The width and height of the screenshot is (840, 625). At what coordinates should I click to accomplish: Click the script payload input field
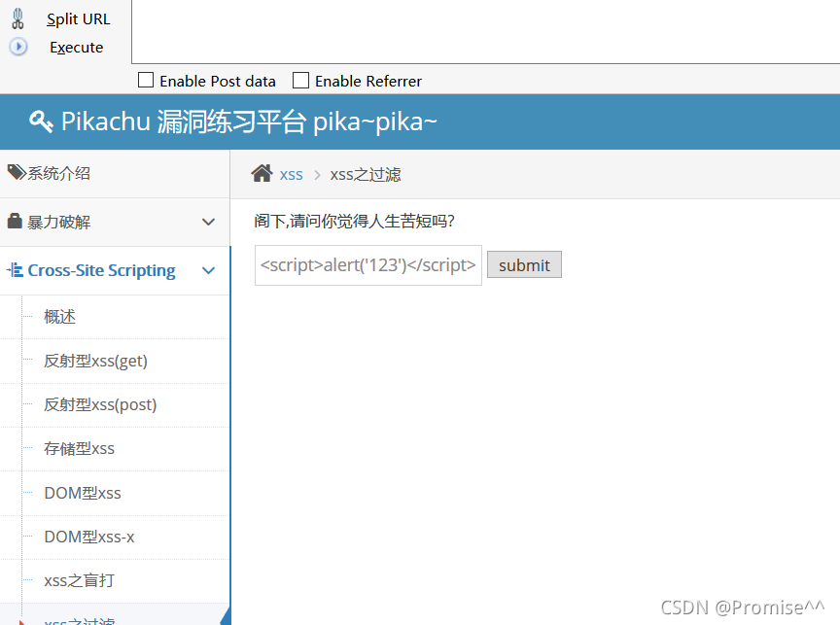tap(368, 265)
